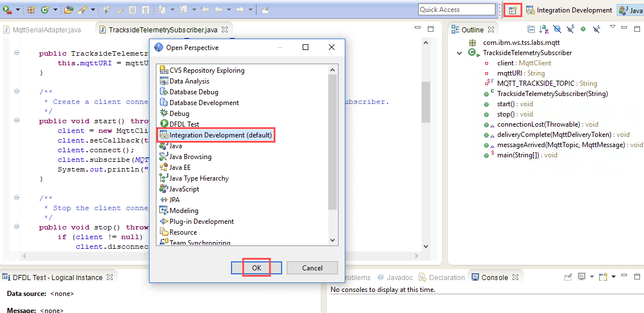Open the Next Annotation dropdown arrow
The image size is (644, 313).
click(172, 10)
